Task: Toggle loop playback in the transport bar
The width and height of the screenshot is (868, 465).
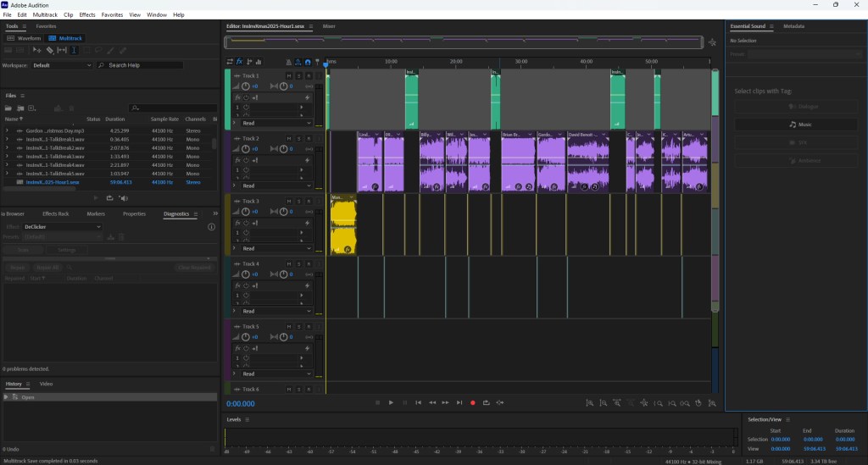Action: point(487,403)
